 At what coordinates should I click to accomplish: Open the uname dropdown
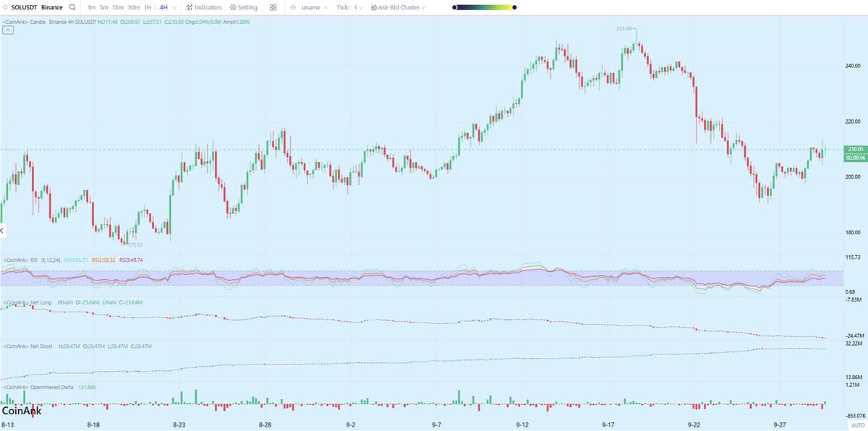pyautogui.click(x=315, y=7)
